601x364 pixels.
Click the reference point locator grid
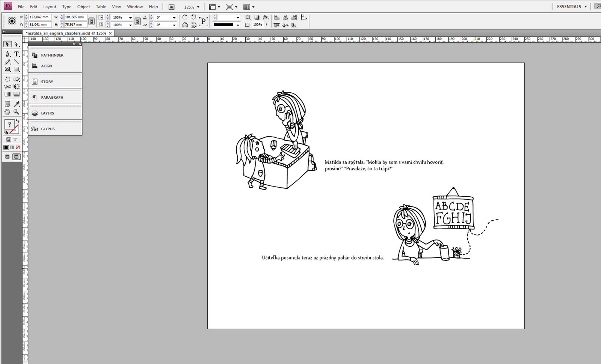[12, 21]
